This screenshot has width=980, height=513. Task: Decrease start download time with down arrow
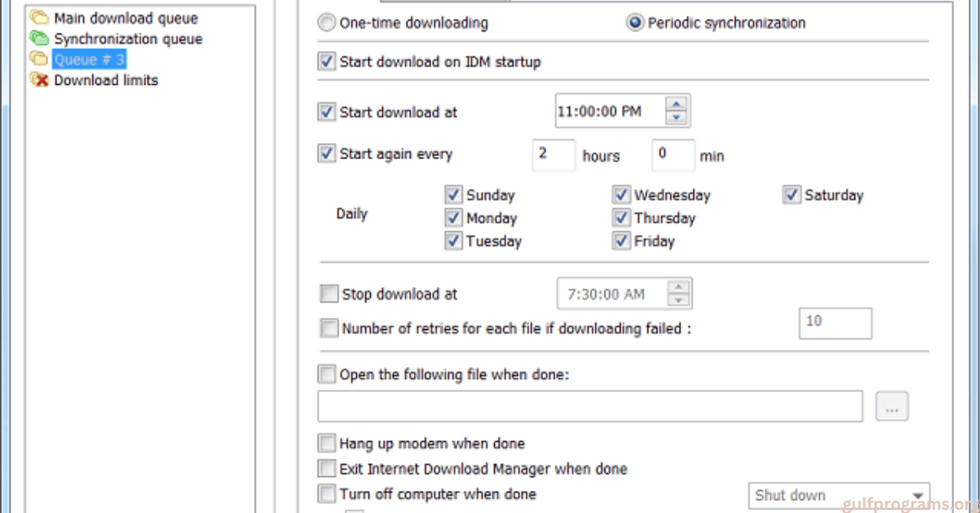click(x=675, y=118)
